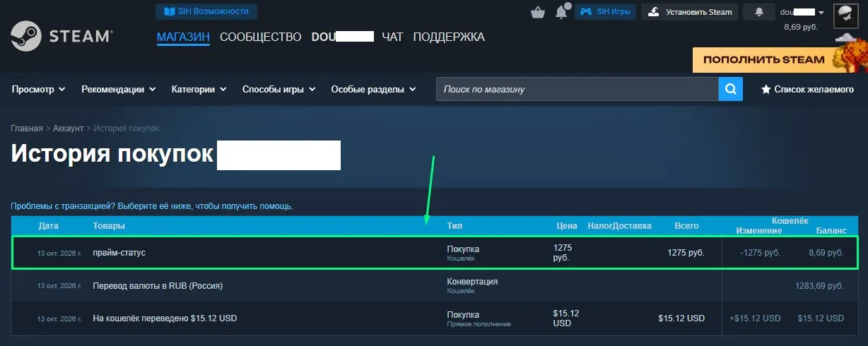Expand the Категории dropdown
The width and height of the screenshot is (868, 346).
point(199,90)
